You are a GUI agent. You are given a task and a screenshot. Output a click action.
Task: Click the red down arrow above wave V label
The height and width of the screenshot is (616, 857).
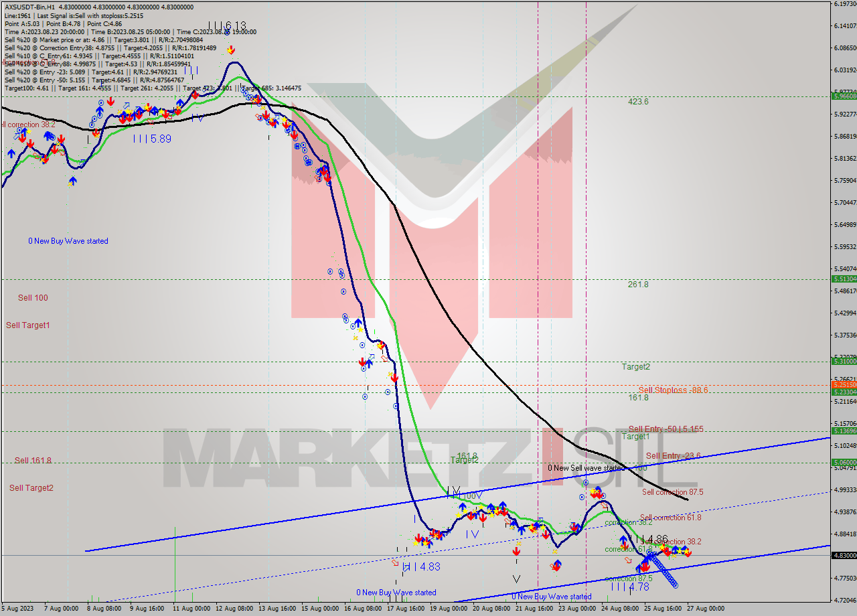pyautogui.click(x=516, y=551)
